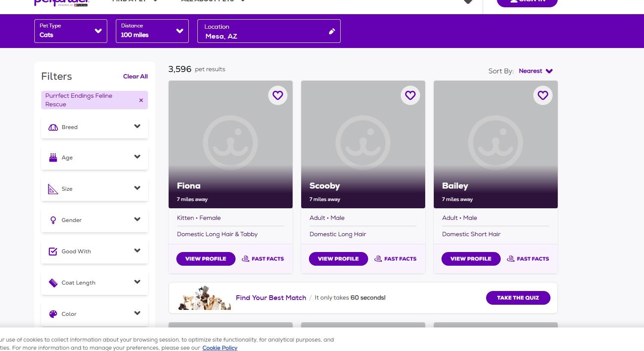Viewport: 644px width, 351px height.
Task: Click the Color palette icon
Action: coord(53,314)
